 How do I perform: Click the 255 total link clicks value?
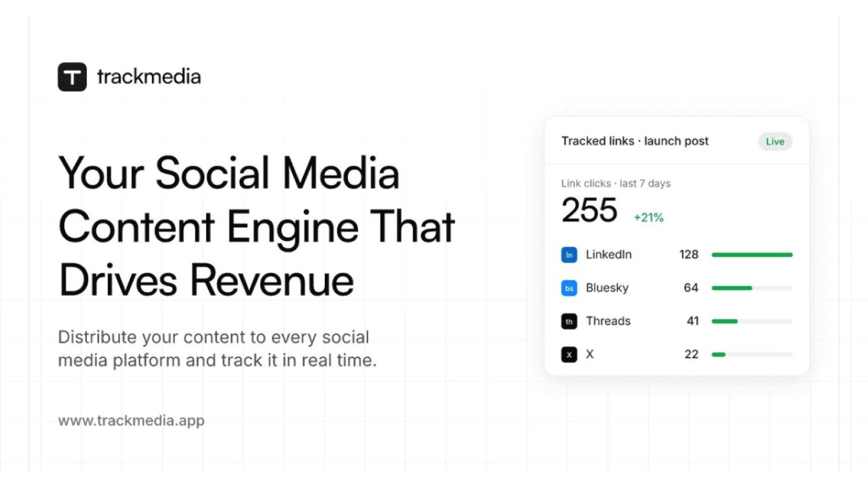[589, 210]
